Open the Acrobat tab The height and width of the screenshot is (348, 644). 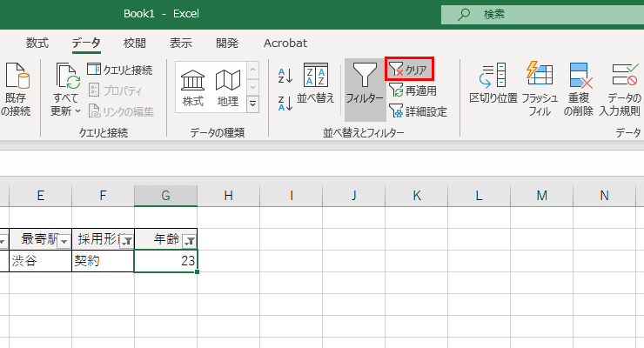285,43
